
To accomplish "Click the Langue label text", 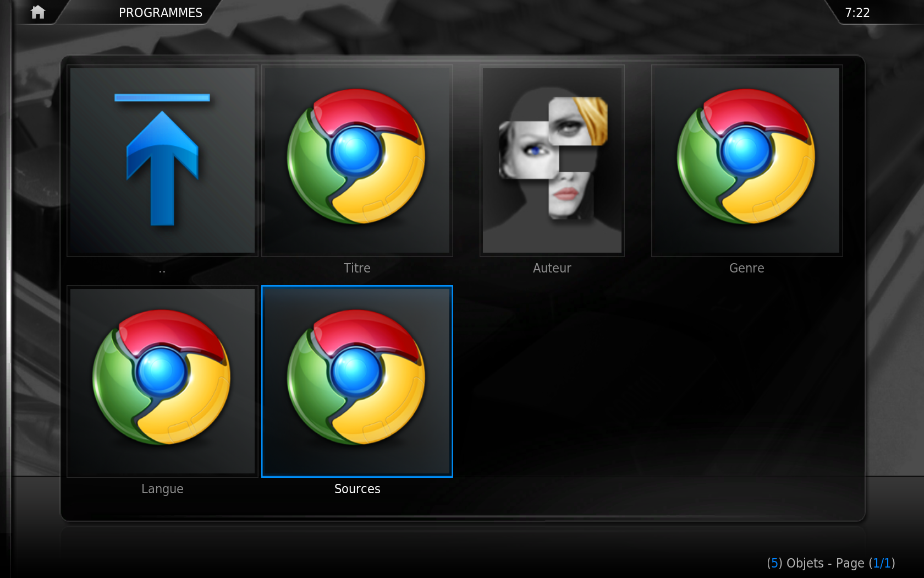I will (x=162, y=489).
